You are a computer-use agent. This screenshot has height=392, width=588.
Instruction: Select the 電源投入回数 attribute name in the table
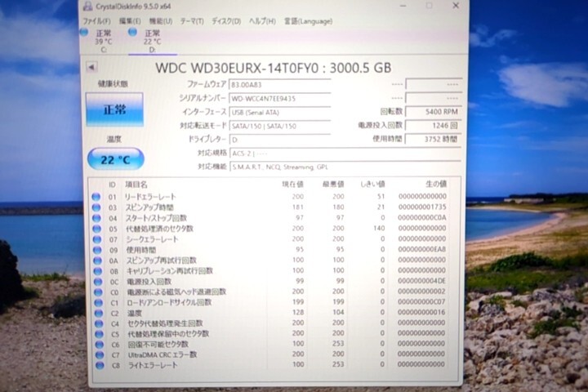click(x=149, y=281)
